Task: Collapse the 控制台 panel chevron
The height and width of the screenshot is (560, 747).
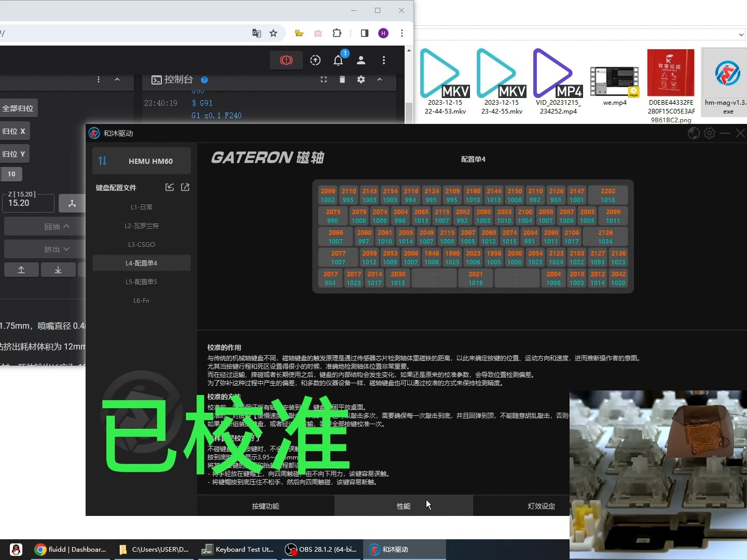Action: click(380, 79)
